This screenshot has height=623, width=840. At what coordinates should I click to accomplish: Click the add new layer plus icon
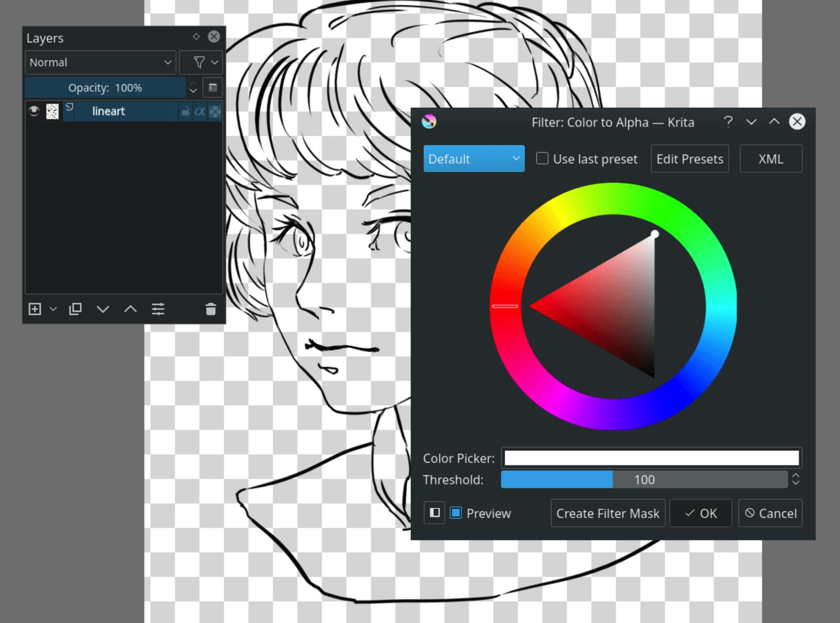point(35,309)
